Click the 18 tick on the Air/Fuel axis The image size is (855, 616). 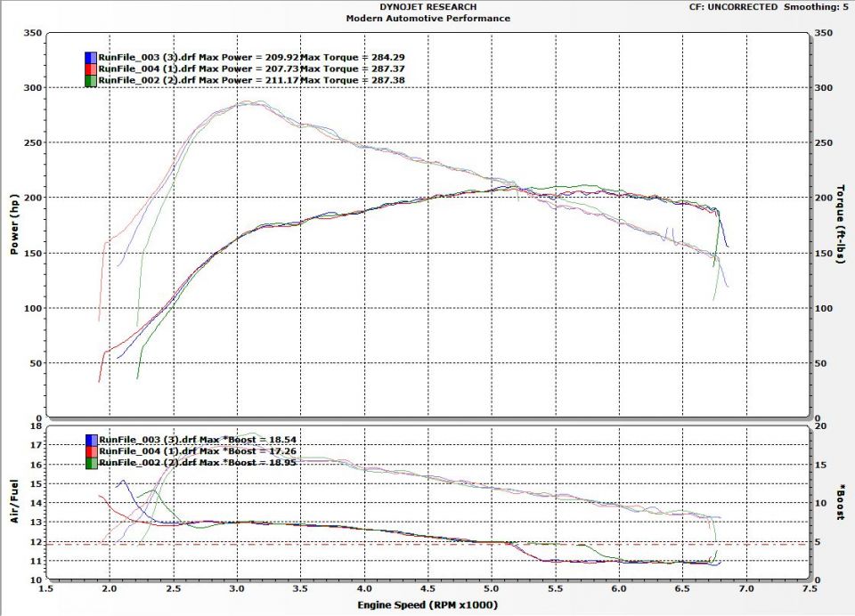click(x=36, y=426)
